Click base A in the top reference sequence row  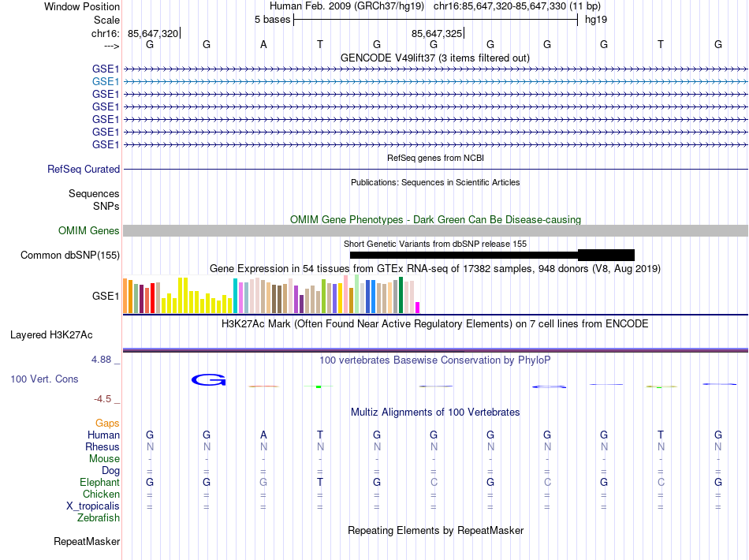tap(263, 44)
